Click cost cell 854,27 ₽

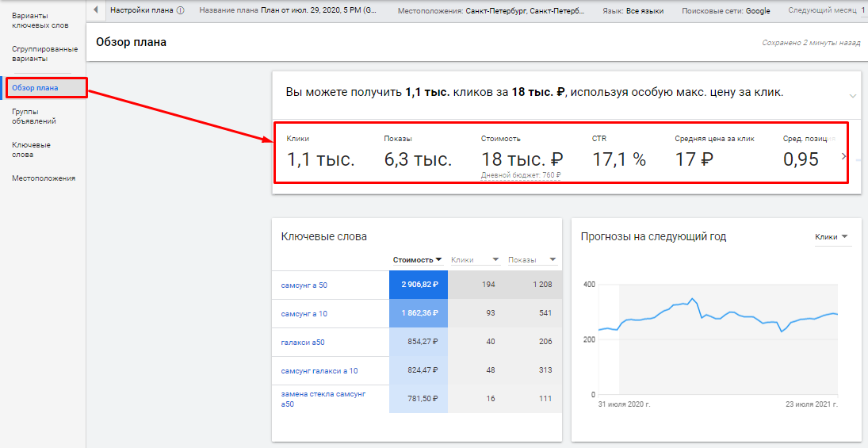(x=419, y=343)
